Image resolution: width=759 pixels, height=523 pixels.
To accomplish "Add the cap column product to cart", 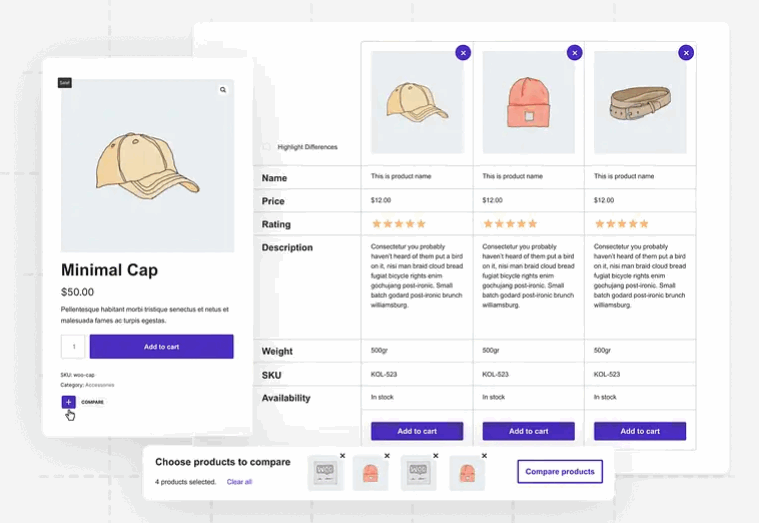I will pyautogui.click(x=417, y=431).
